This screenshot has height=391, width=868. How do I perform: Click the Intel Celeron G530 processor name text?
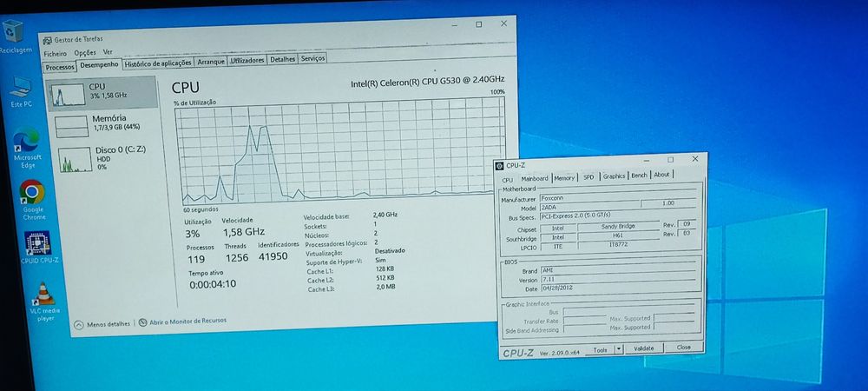click(x=427, y=81)
